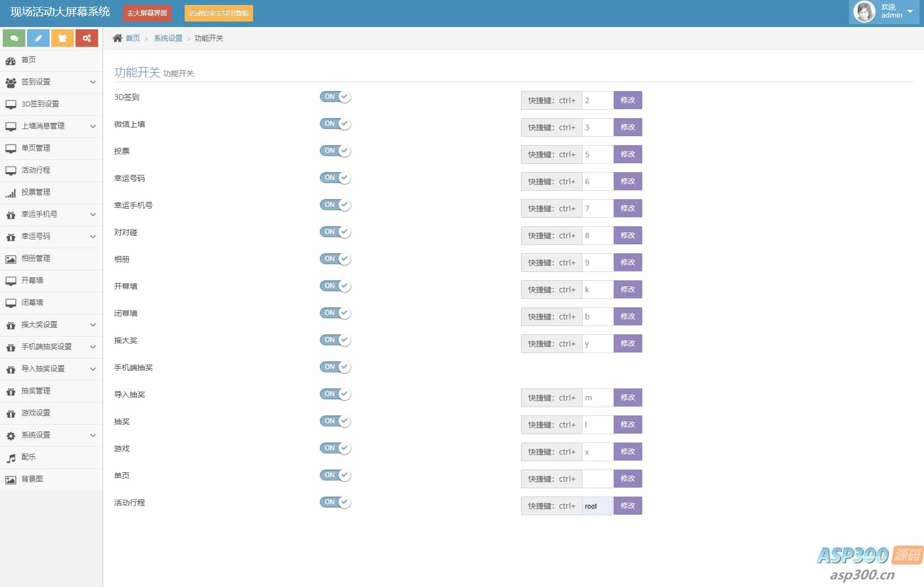Click the admin avatar picture
This screenshot has height=587, width=924.
864,12
